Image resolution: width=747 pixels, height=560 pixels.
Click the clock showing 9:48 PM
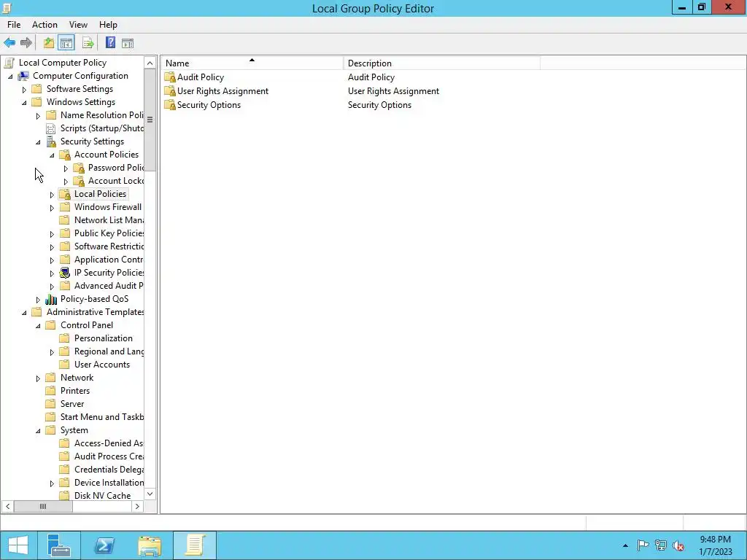715,540
